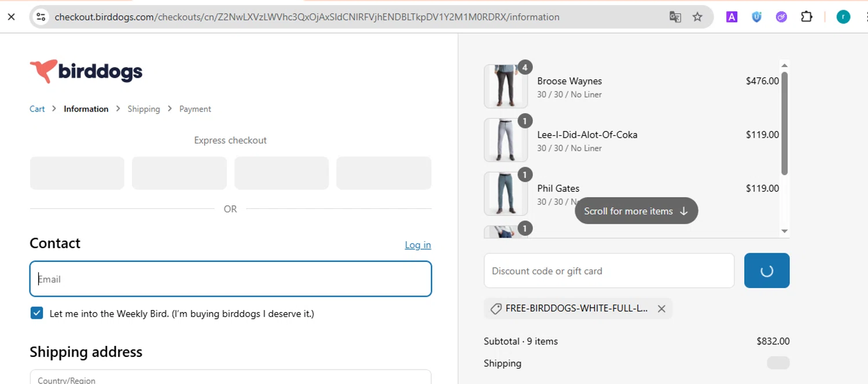Click the translate page icon

[675, 17]
